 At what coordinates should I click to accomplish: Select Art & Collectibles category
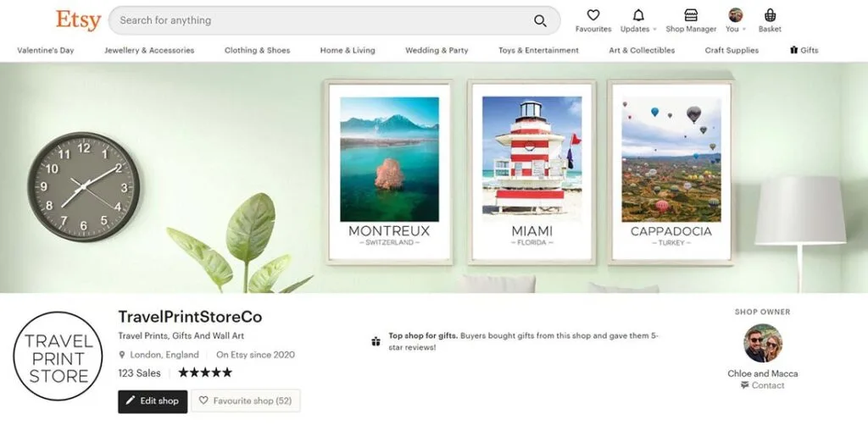[642, 50]
